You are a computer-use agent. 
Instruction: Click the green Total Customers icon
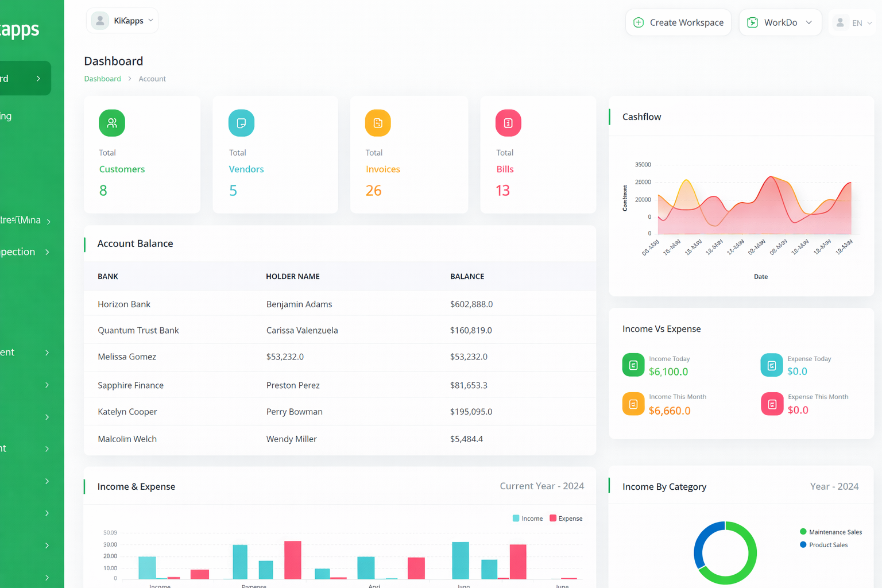(112, 123)
